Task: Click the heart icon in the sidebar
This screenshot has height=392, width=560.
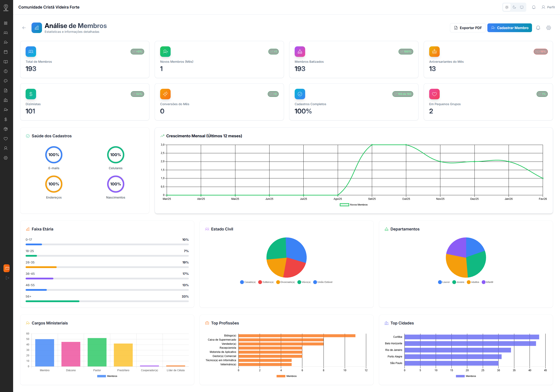Action: 6,139
